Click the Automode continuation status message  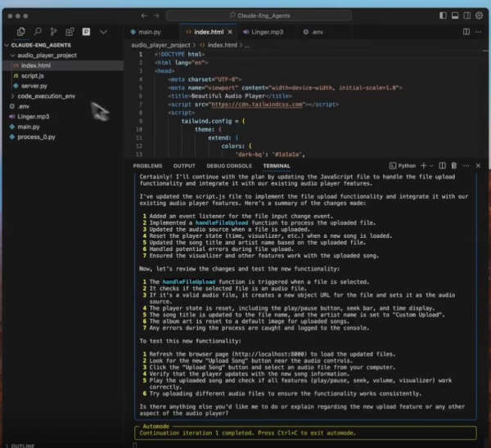point(247,433)
